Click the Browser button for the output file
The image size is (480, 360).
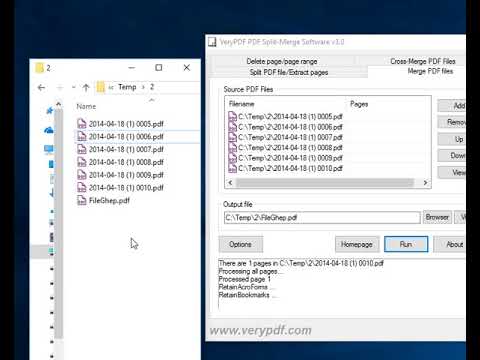(x=437, y=217)
